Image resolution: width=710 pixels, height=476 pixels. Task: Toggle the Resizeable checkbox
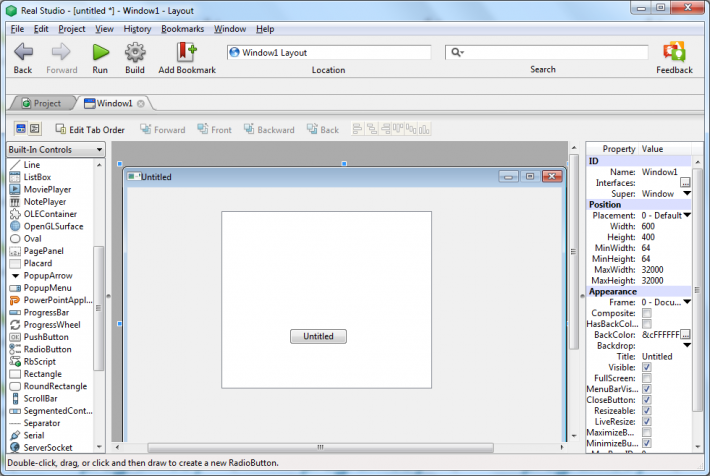point(647,411)
